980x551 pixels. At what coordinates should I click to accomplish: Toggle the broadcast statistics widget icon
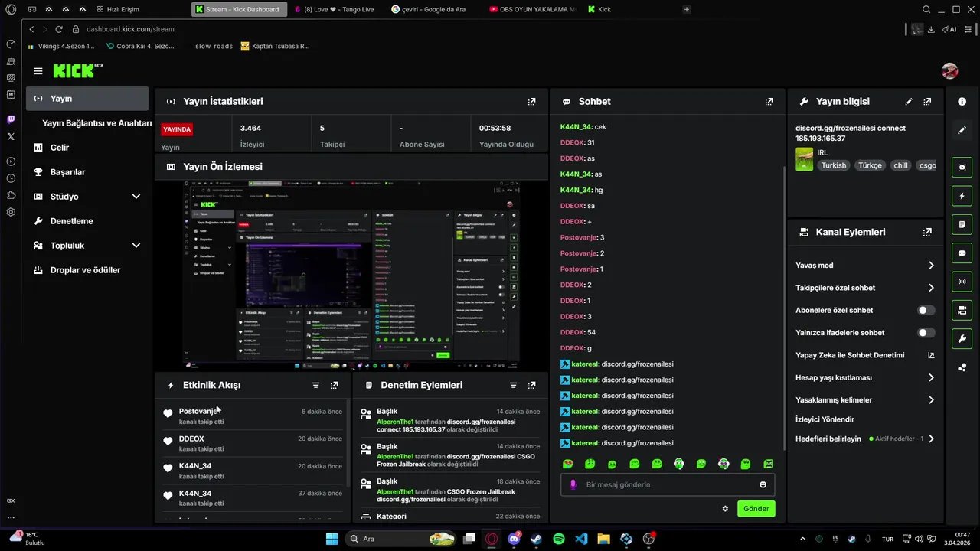click(962, 282)
